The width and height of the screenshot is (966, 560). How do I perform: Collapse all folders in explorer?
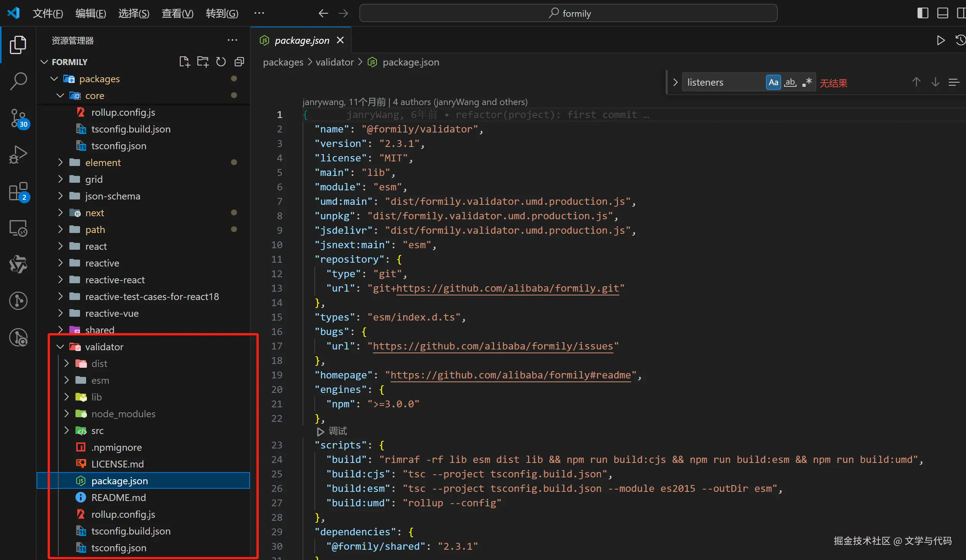(239, 62)
